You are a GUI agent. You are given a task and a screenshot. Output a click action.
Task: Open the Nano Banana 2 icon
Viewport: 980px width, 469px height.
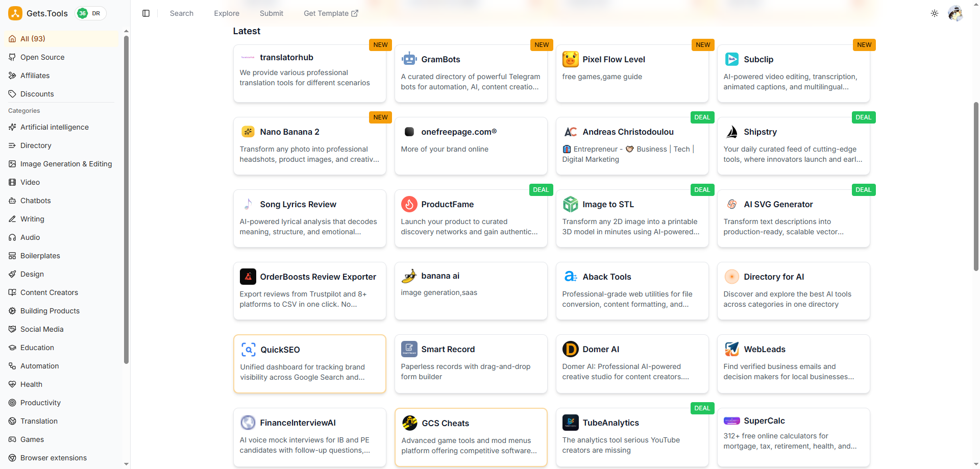click(248, 132)
